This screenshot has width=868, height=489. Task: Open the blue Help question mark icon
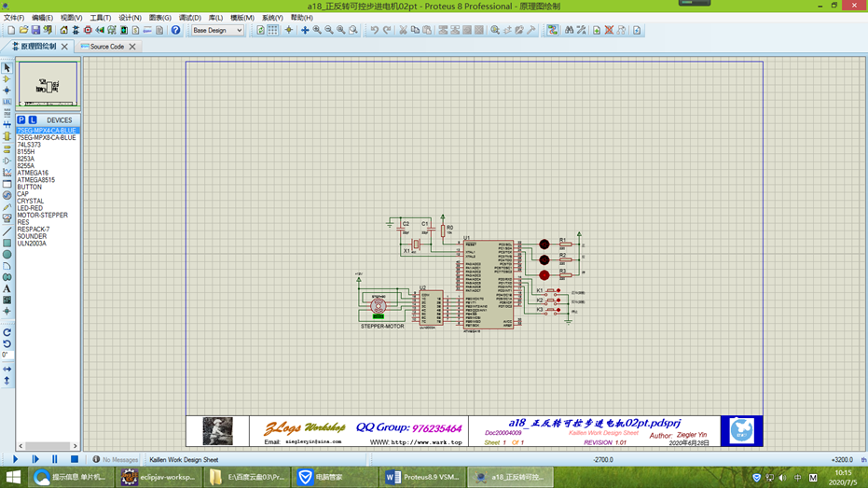click(175, 30)
